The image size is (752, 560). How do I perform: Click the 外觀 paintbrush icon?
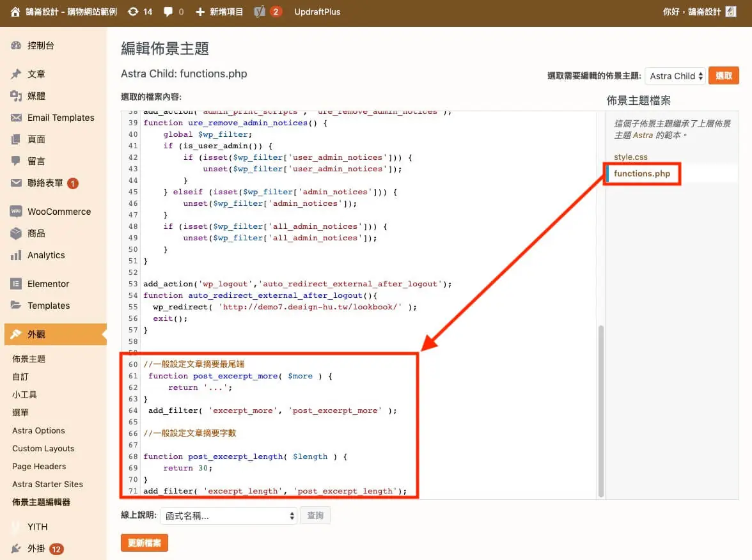tap(16, 334)
